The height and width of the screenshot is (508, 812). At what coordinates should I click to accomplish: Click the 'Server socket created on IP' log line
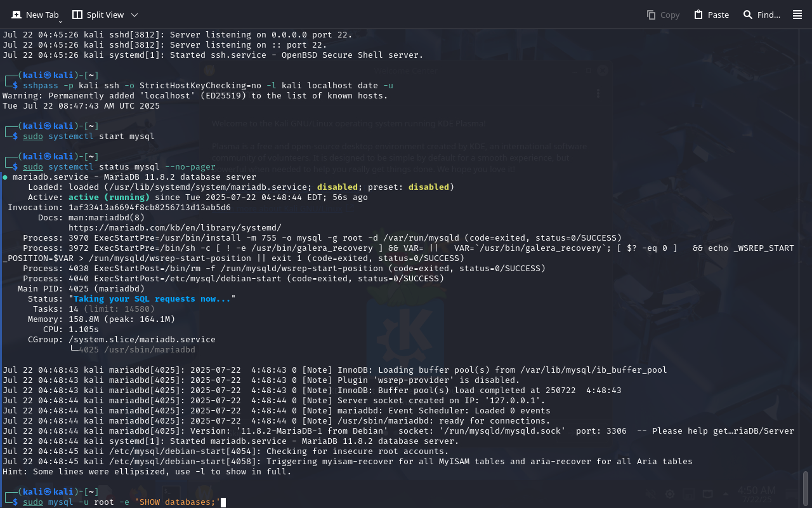pyautogui.click(x=274, y=400)
